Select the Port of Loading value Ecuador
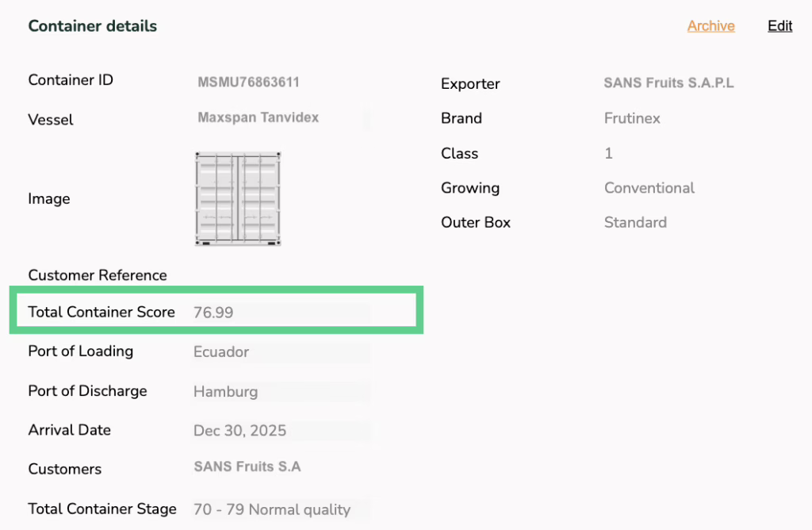The image size is (812, 530). (x=221, y=351)
